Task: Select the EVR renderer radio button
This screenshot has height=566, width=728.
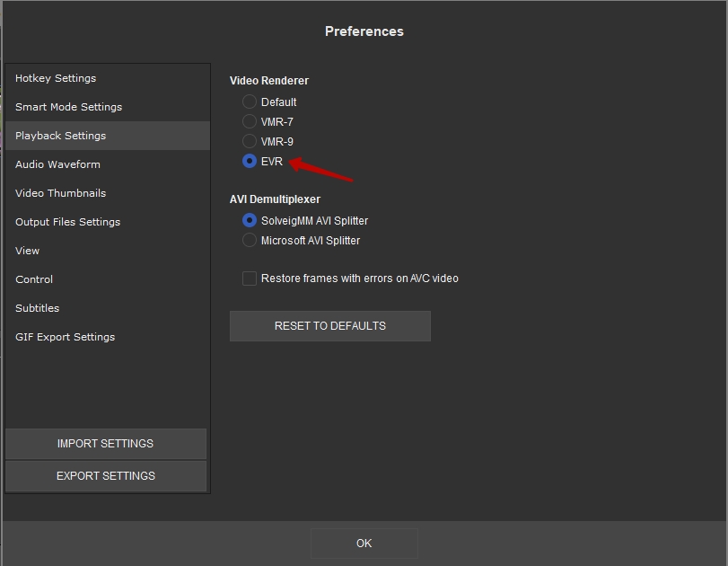Action: [250, 162]
